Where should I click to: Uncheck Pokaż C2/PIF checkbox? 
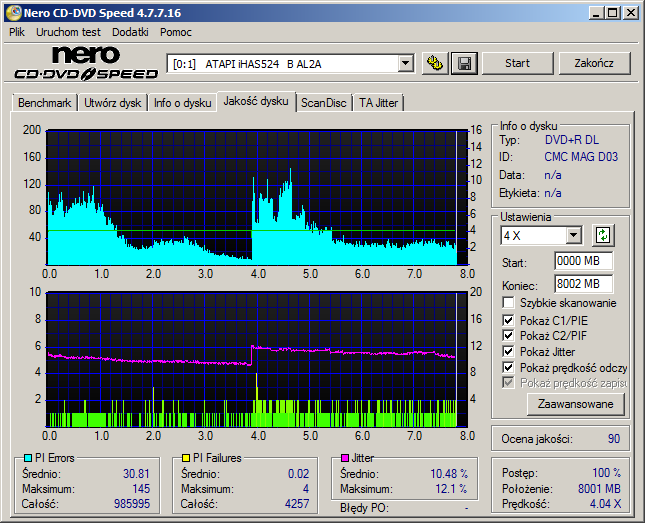(x=508, y=336)
